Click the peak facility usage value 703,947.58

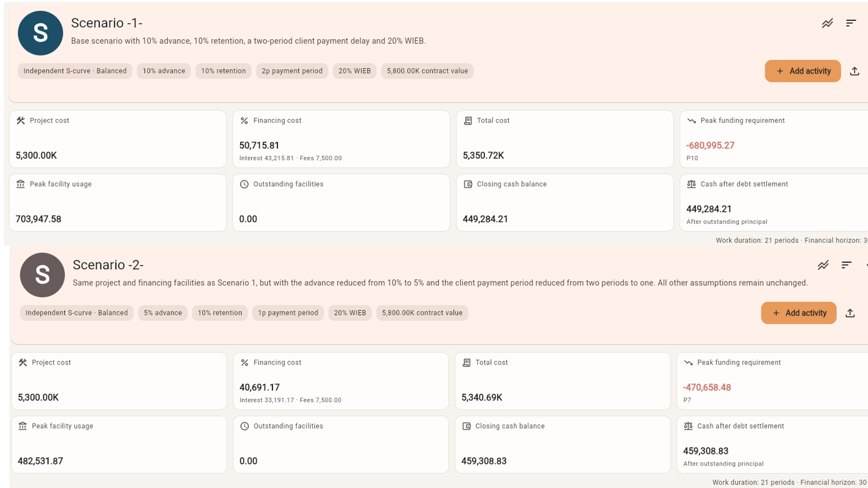pos(39,219)
